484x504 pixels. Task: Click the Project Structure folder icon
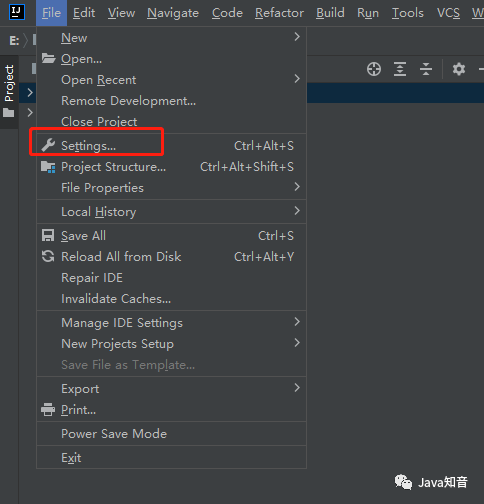coord(48,167)
